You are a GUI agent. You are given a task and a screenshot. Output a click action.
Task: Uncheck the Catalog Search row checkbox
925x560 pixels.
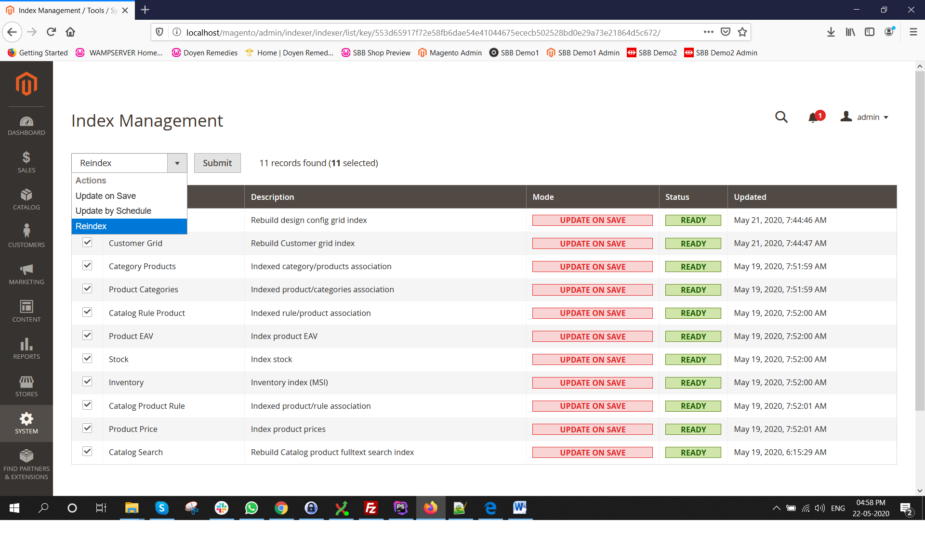87,451
